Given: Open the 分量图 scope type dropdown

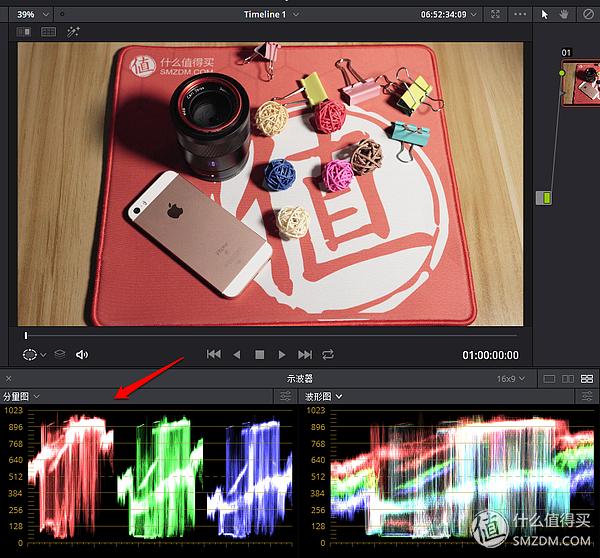Looking at the screenshot, I should coord(21,396).
